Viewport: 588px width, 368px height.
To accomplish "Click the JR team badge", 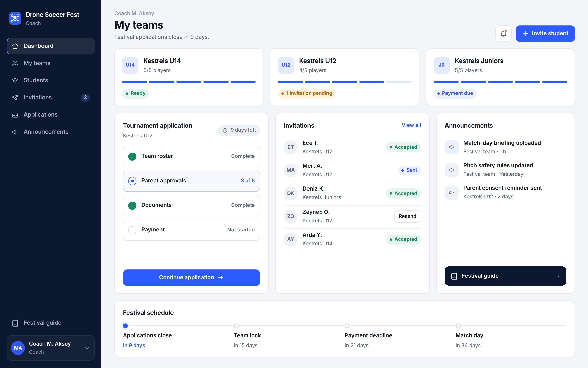I will 441,65.
